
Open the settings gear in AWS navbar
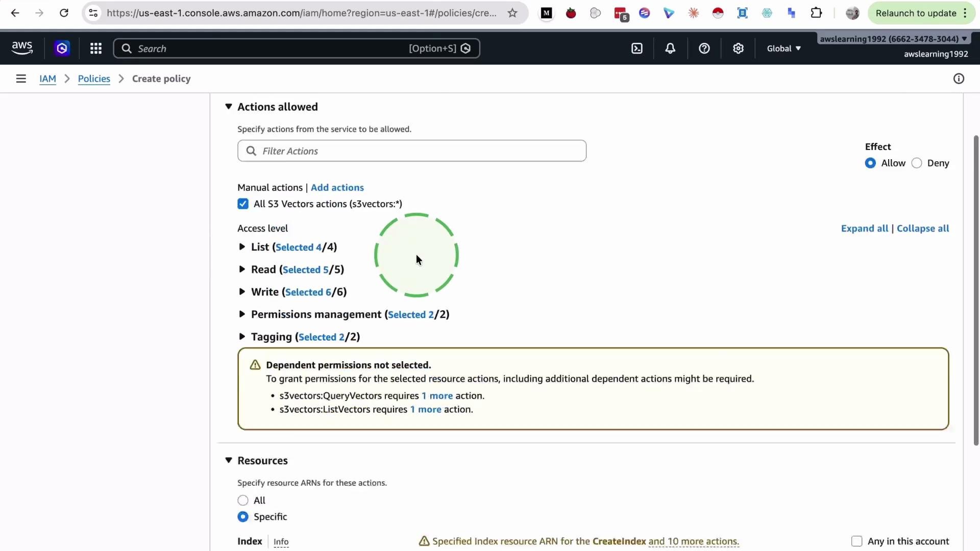click(738, 48)
